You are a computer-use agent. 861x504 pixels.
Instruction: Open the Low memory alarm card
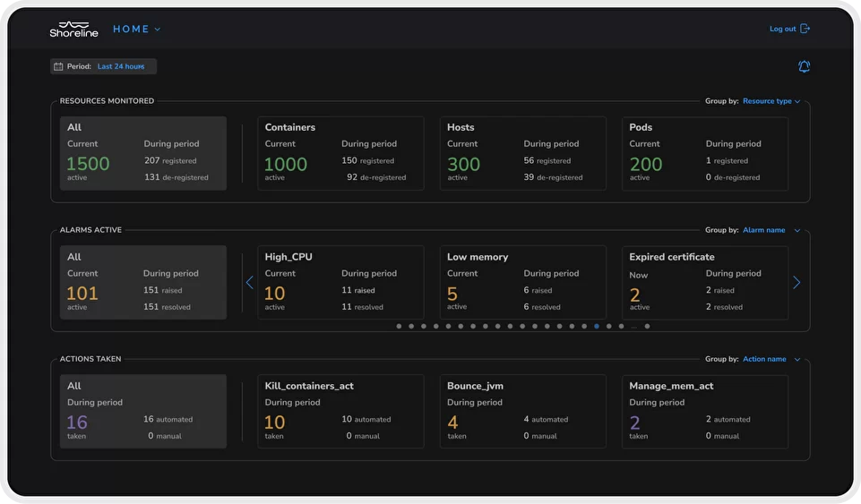(522, 283)
